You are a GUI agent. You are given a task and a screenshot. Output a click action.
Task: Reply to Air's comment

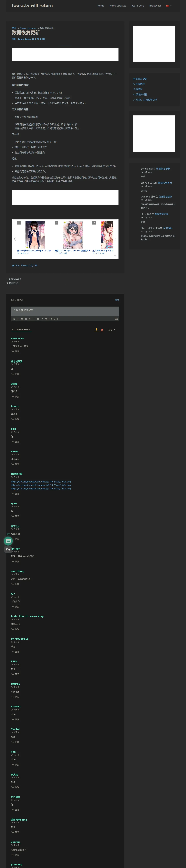pyautogui.click(x=15, y=607)
